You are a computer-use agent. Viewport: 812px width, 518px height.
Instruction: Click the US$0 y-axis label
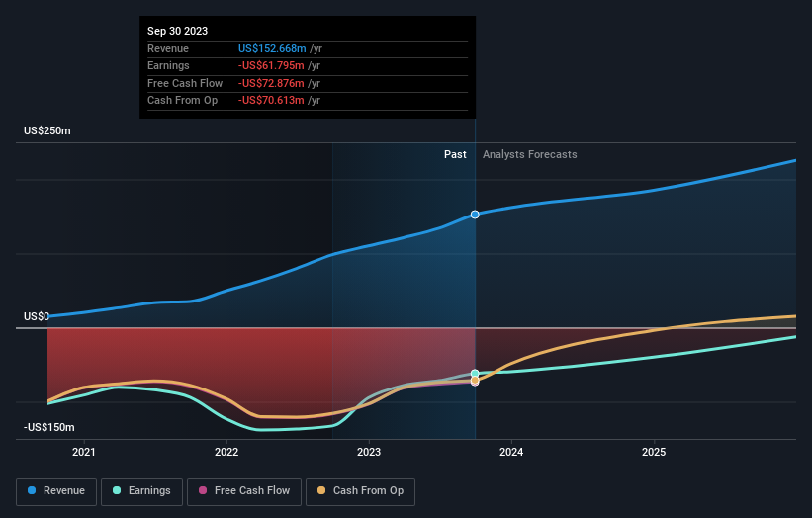tap(37, 316)
